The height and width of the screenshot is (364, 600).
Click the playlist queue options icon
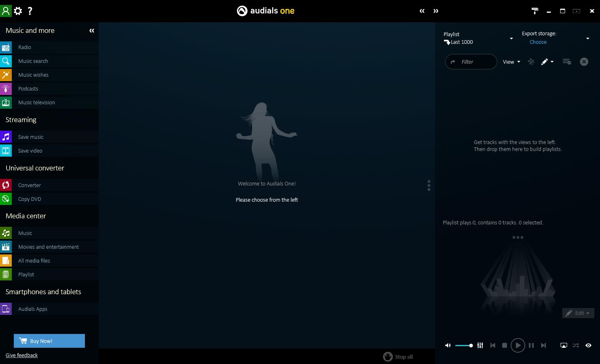tap(567, 62)
